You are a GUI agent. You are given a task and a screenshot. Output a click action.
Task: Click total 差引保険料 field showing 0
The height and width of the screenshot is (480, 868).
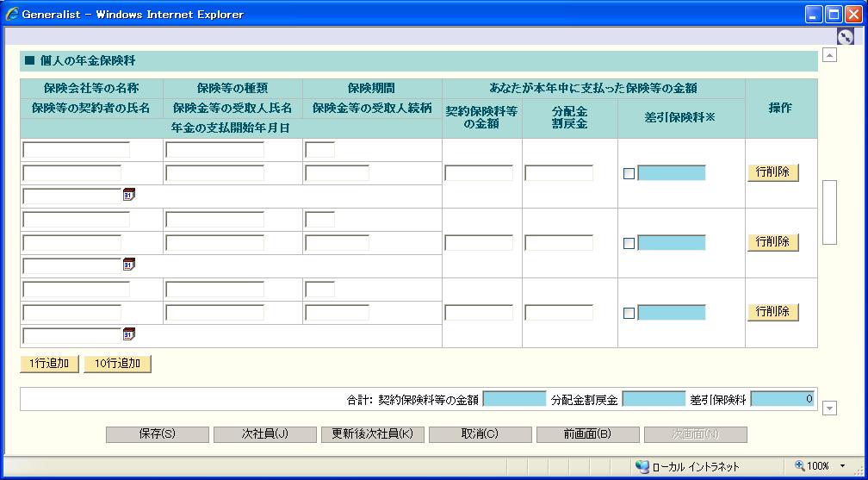click(x=782, y=399)
